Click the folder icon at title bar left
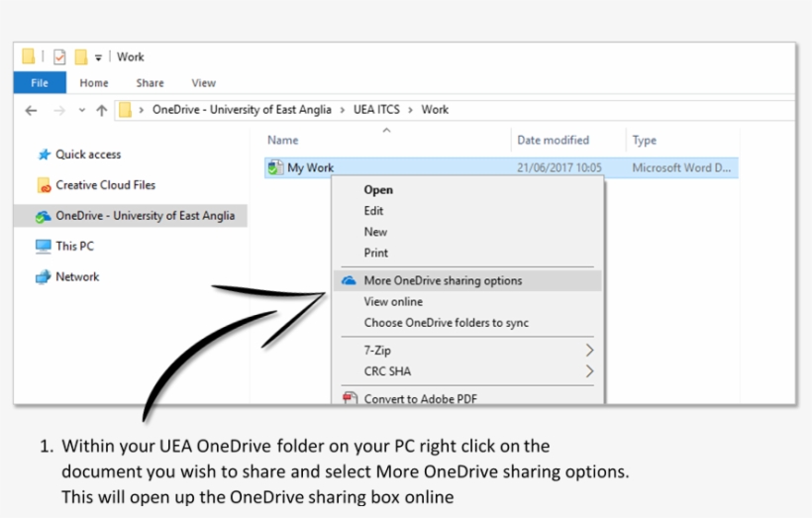Screen dimensions: 812x518 click(x=29, y=55)
